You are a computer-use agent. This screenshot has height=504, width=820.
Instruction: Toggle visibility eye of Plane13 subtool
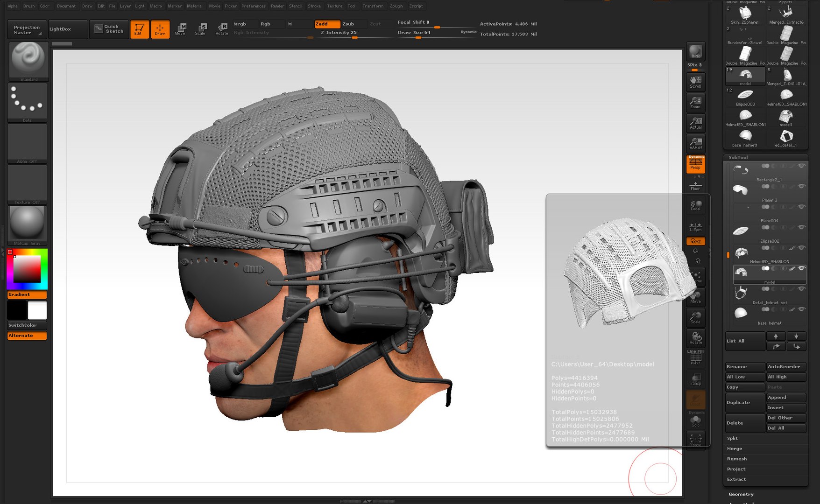tap(801, 186)
